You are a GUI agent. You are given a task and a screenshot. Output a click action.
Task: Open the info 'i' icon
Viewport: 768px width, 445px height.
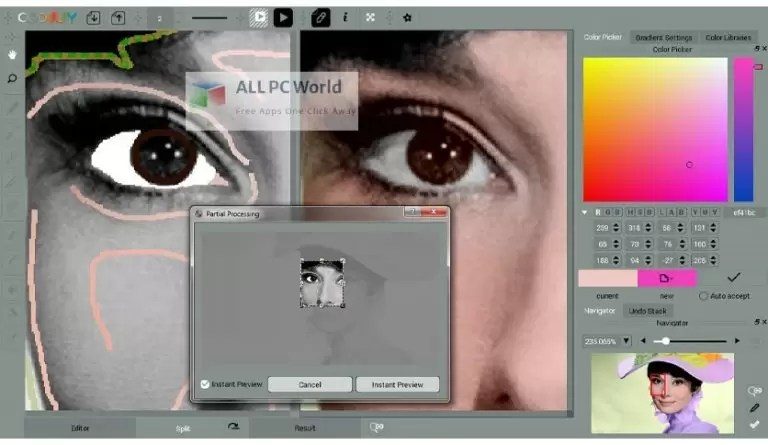(x=345, y=18)
